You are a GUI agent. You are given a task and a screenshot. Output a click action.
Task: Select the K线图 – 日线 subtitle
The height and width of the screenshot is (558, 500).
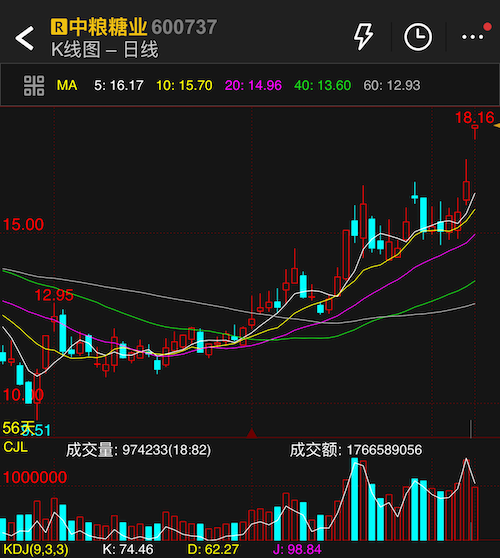[x=105, y=49]
